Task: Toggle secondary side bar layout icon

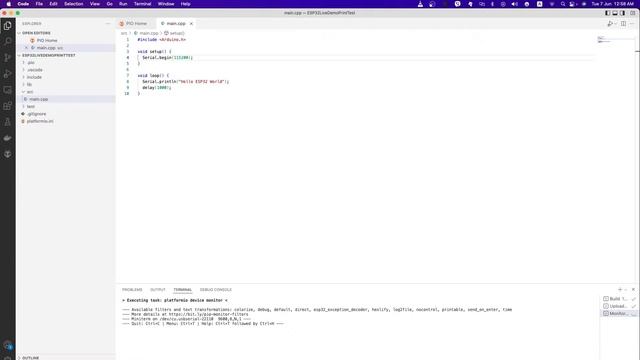Action: click(x=622, y=13)
